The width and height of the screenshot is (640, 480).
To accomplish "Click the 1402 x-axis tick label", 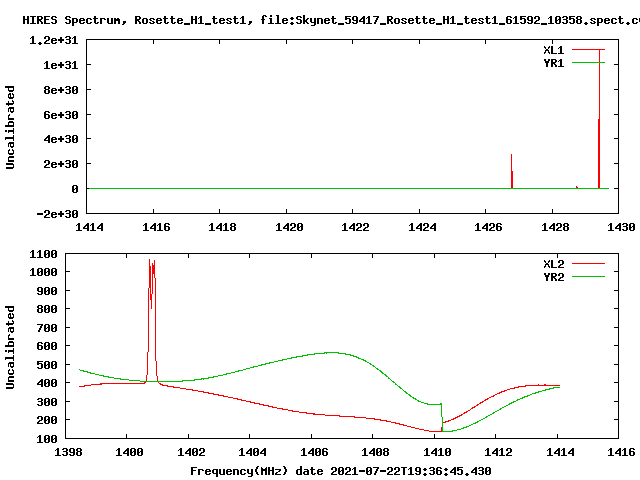I will click(x=191, y=452).
